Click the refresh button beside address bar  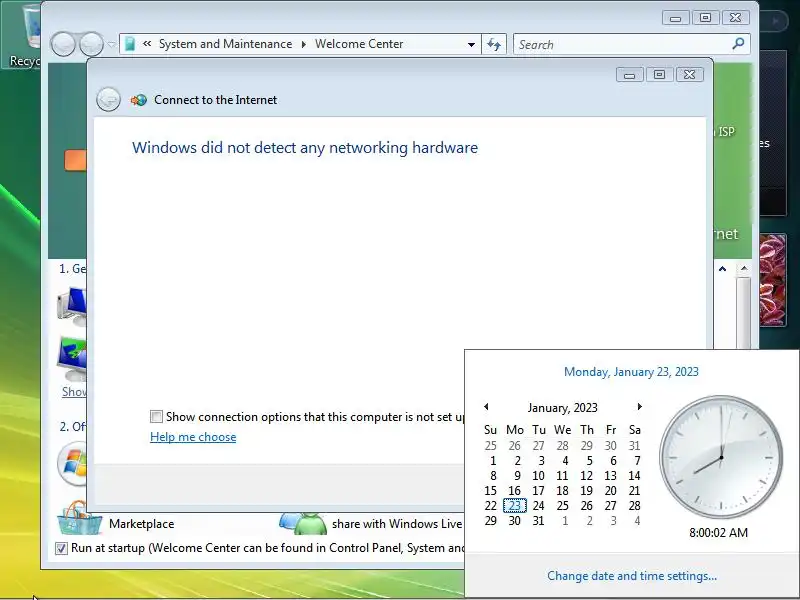[x=494, y=44]
